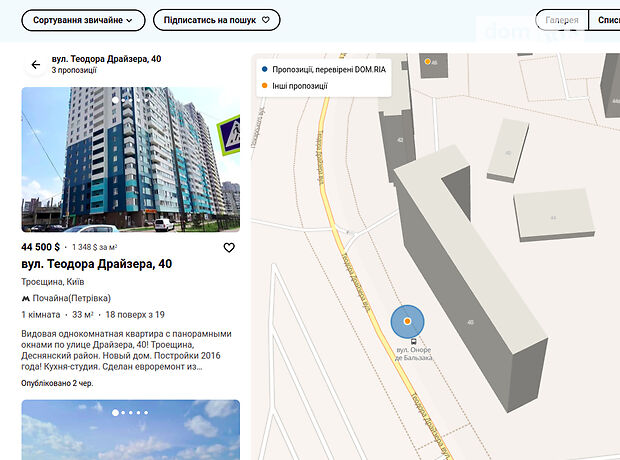Click building number 40 on the map

[470, 322]
